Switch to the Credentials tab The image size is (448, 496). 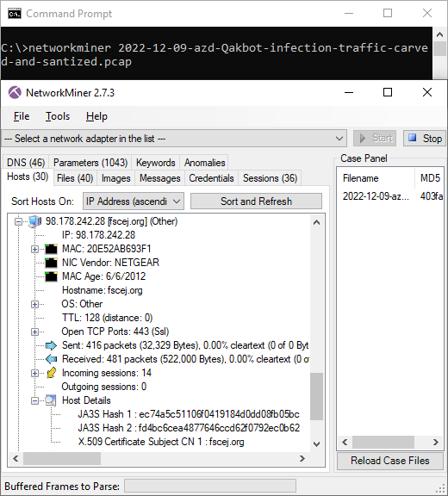211,178
